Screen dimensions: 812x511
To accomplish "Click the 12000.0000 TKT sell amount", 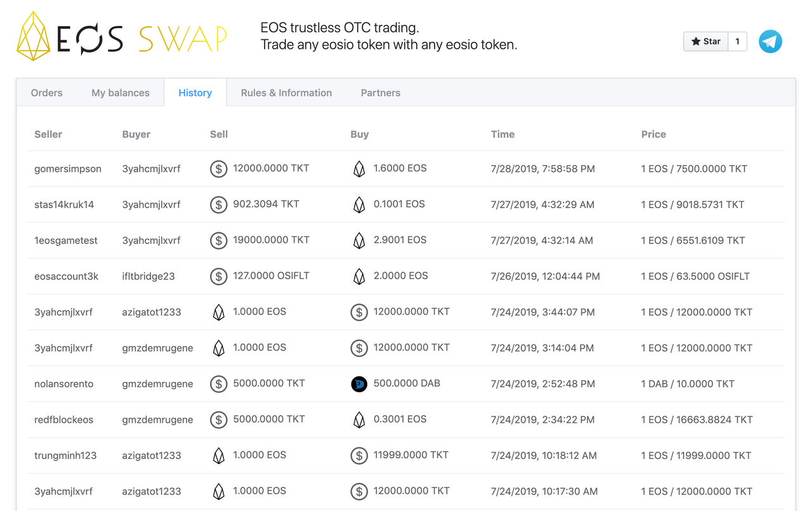I will pos(271,168).
